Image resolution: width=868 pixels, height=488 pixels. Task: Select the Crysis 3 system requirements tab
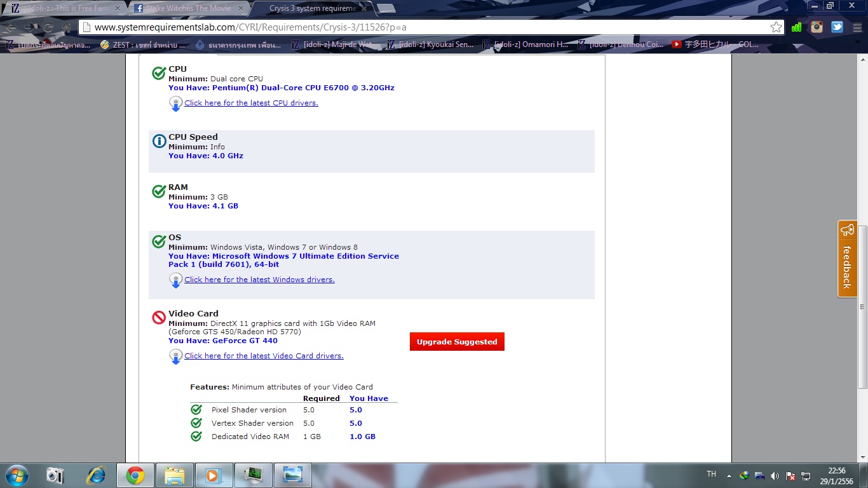tap(311, 8)
